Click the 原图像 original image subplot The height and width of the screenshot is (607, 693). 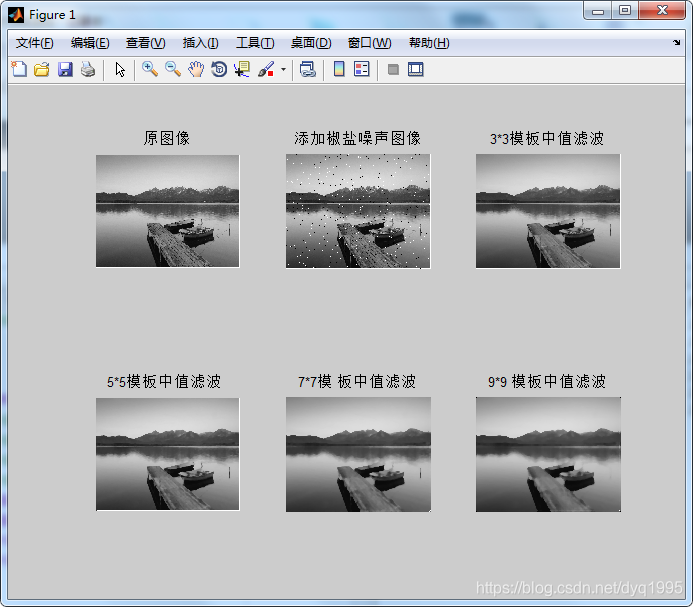[x=168, y=211]
